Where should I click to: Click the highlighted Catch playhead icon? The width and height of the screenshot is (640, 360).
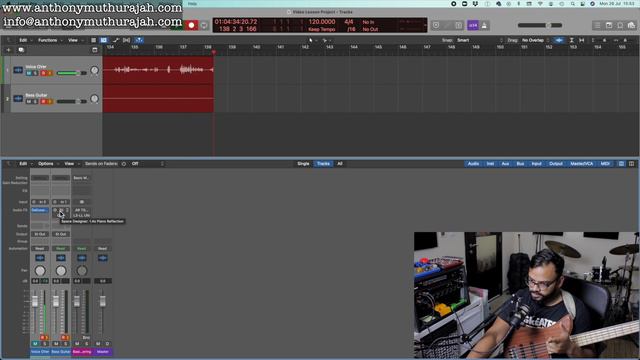pos(139,40)
